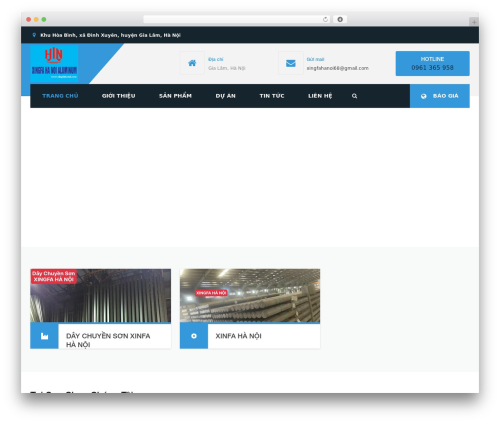
Task: Click the envelope mail icon
Action: tap(291, 63)
